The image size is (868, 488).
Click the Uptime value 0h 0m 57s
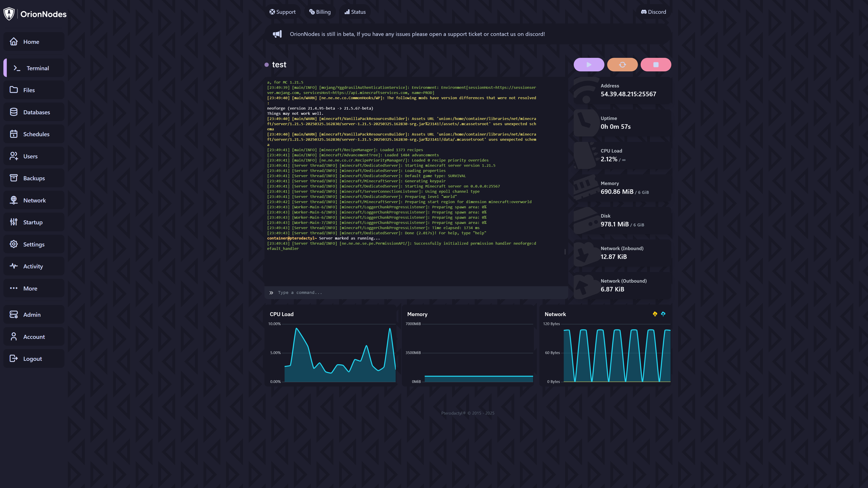616,127
